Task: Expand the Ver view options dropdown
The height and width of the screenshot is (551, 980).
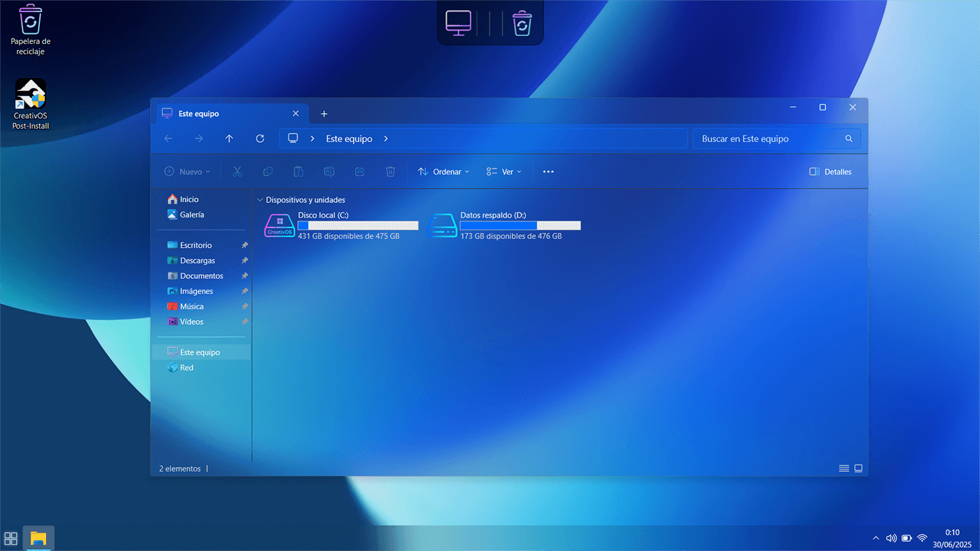Action: click(504, 172)
